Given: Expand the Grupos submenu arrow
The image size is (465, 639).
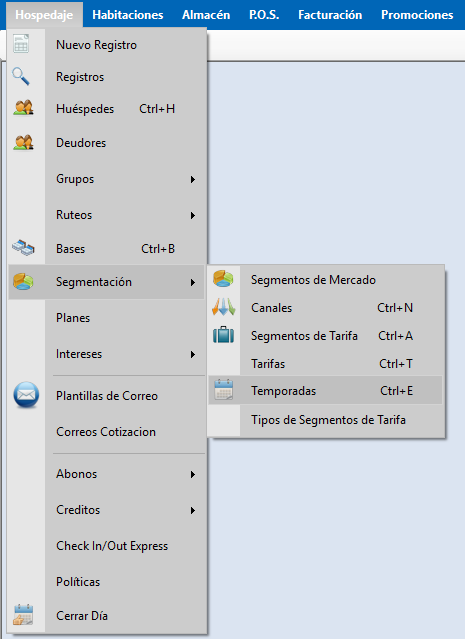Looking at the screenshot, I should (x=193, y=179).
